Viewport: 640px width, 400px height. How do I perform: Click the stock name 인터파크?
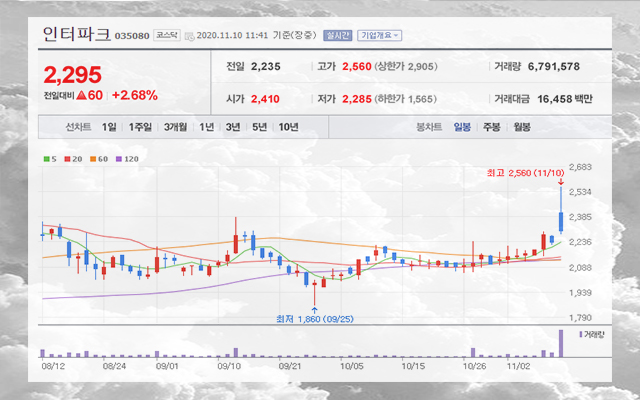click(x=76, y=34)
